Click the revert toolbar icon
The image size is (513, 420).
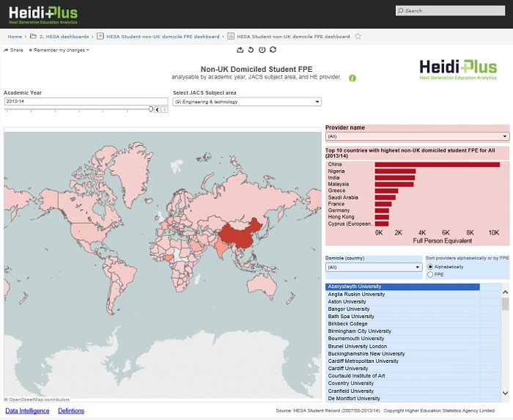point(251,50)
